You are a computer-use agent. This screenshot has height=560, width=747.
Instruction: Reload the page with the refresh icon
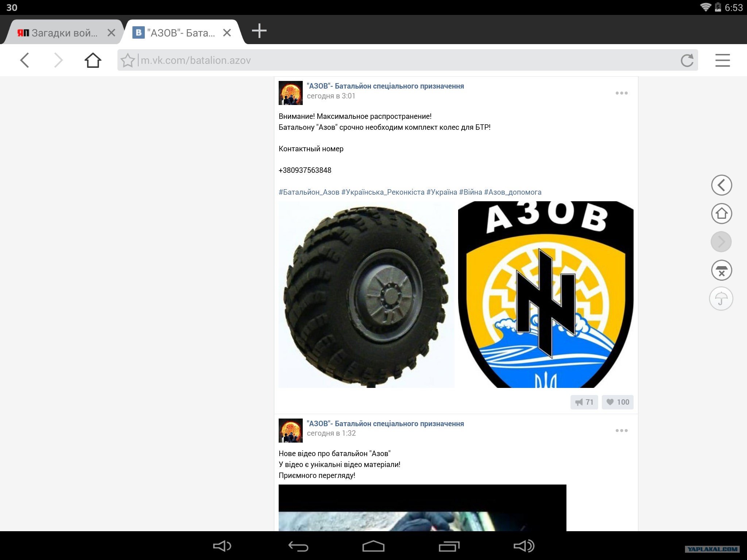point(687,60)
